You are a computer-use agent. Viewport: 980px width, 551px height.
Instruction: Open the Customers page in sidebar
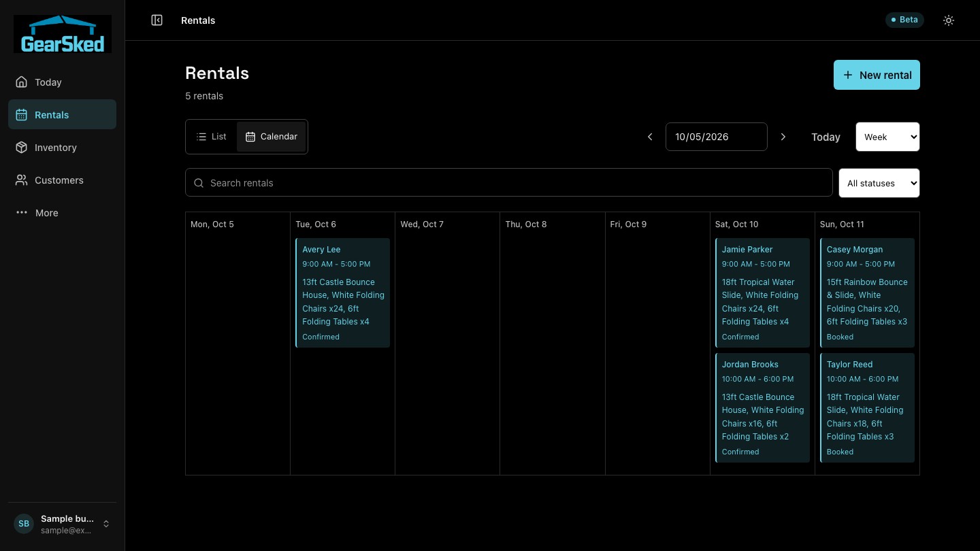pyautogui.click(x=62, y=180)
